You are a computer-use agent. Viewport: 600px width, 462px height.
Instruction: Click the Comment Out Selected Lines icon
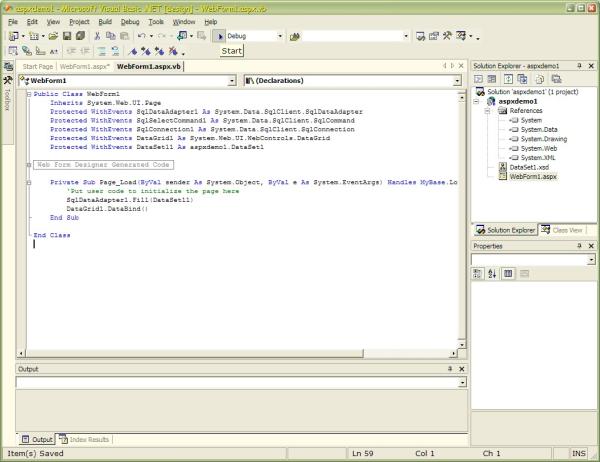(102, 51)
